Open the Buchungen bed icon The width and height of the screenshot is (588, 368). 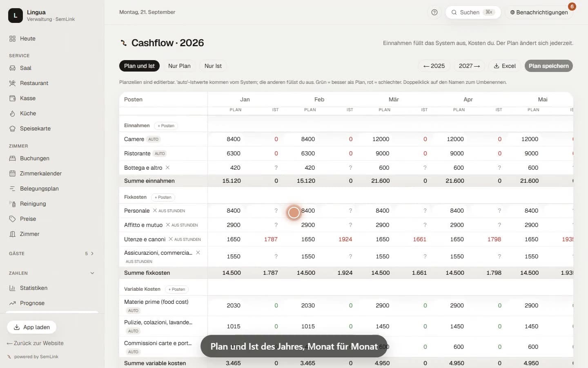point(12,158)
